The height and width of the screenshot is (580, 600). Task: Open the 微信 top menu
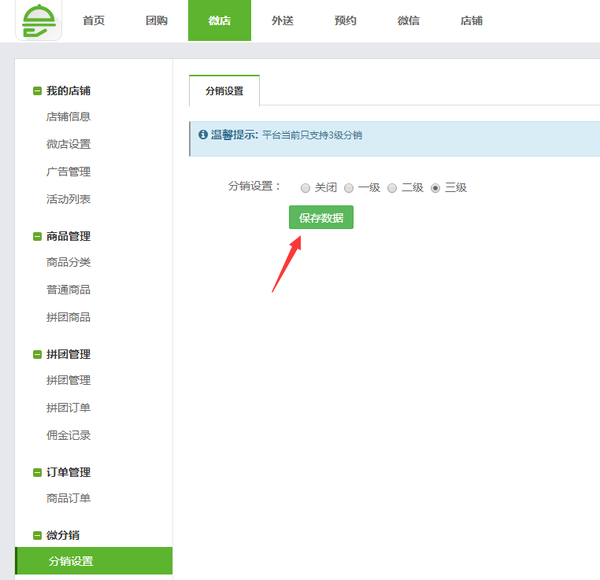pos(408,21)
